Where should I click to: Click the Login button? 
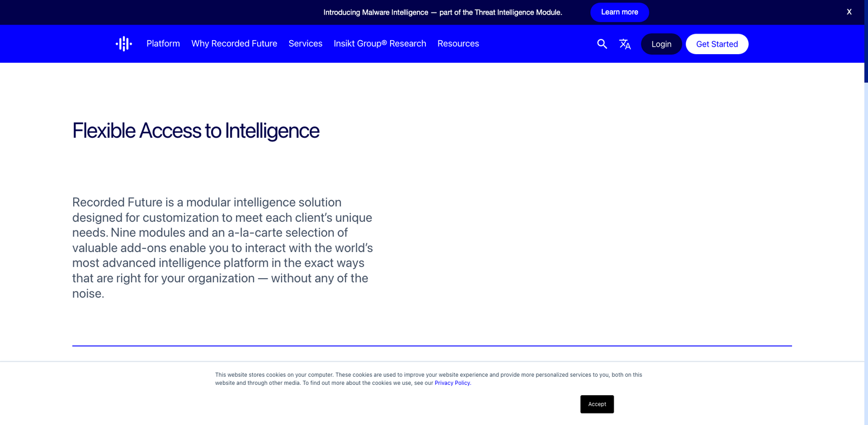click(x=661, y=44)
